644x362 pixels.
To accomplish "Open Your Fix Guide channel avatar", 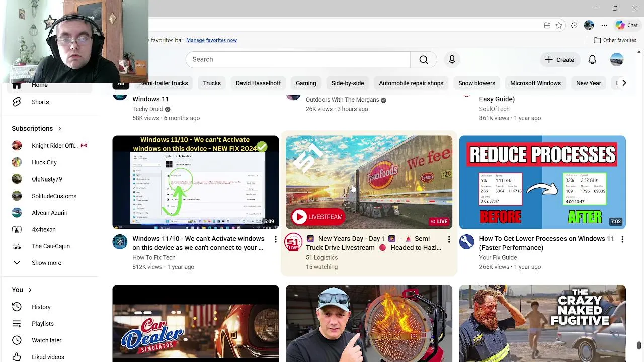I will tap(466, 242).
